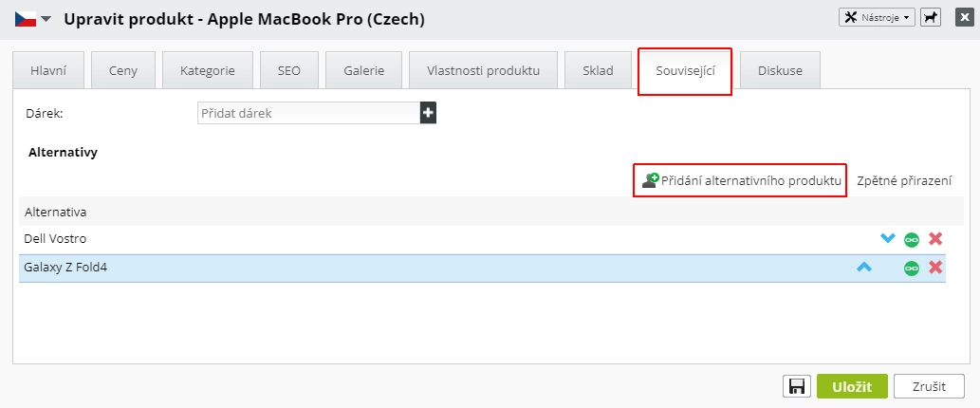Focus the Přidat dárek input field

pyautogui.click(x=308, y=113)
